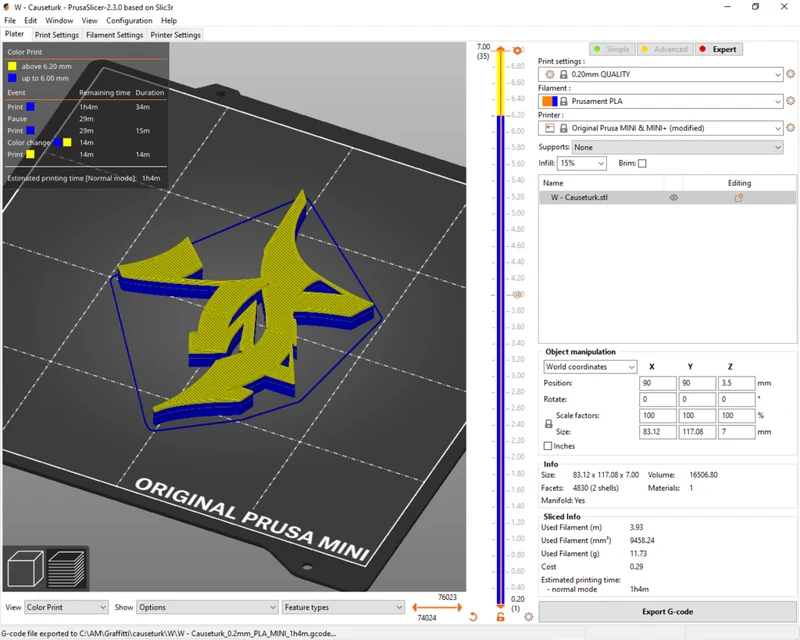
Task: Click the editing icon for W - Causeturk.stl
Action: click(x=738, y=198)
